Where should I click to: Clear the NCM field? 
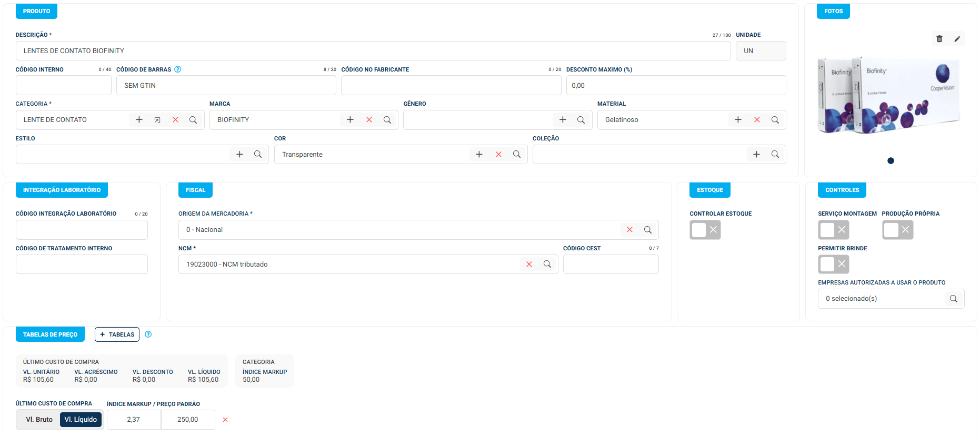click(529, 265)
